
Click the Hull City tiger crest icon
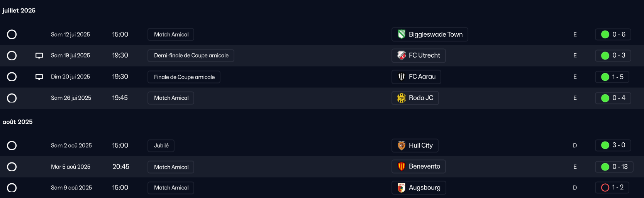pyautogui.click(x=402, y=145)
